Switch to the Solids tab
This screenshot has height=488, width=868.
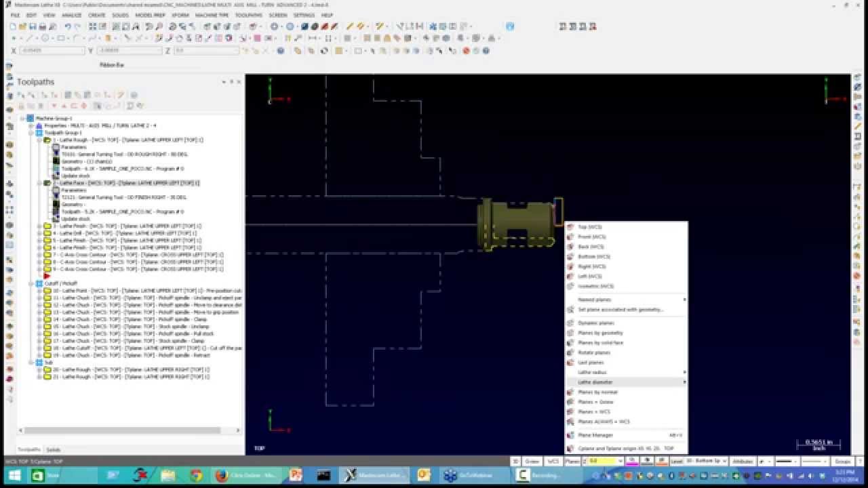(53, 449)
